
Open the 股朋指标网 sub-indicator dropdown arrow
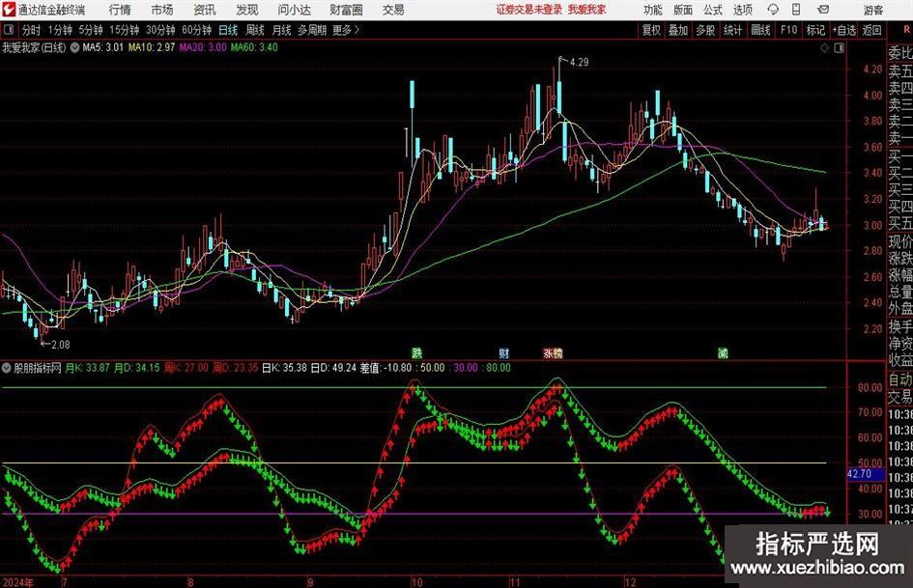(7, 368)
